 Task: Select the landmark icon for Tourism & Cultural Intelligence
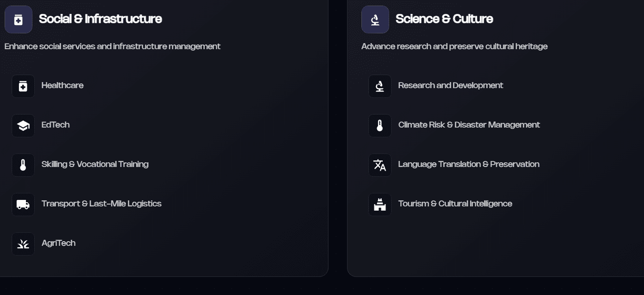click(379, 204)
